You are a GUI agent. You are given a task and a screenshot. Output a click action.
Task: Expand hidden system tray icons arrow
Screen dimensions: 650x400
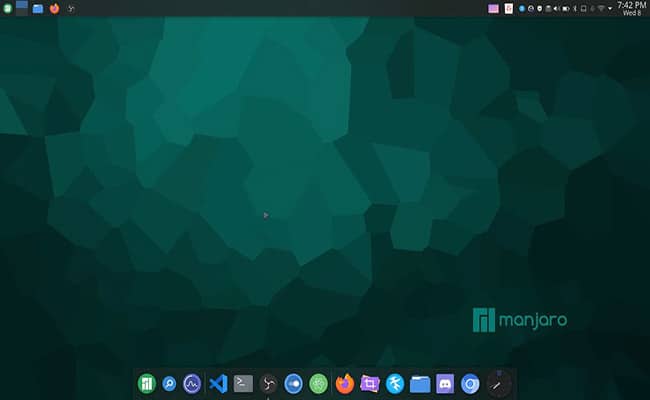(x=610, y=9)
